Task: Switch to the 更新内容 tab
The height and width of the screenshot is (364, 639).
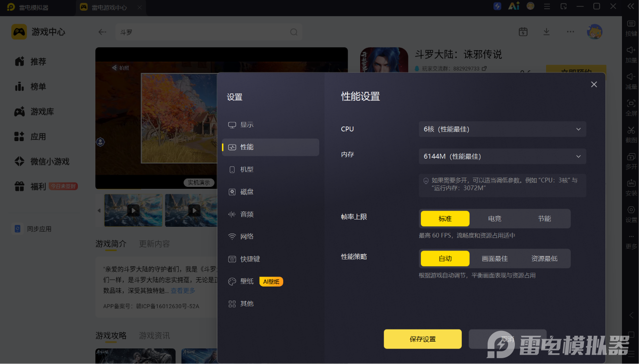Action: (154, 244)
